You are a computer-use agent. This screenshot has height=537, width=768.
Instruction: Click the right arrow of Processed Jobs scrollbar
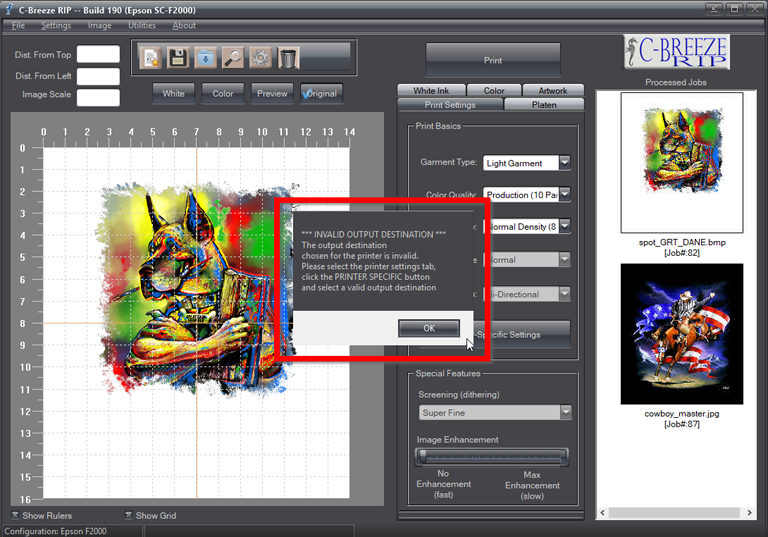coord(749,513)
